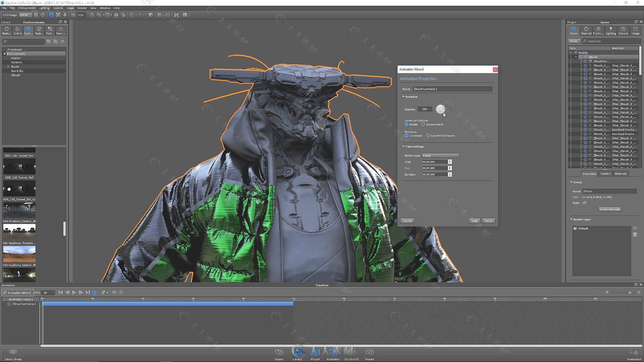Toggle performance mode icon in toolbar
Image resolution: width=644 pixels, height=362 pixels.
click(x=43, y=15)
